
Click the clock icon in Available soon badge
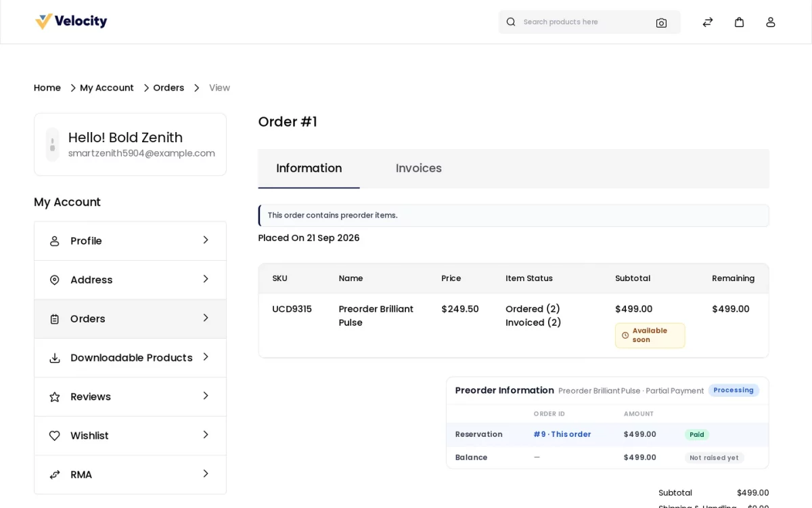pyautogui.click(x=625, y=335)
